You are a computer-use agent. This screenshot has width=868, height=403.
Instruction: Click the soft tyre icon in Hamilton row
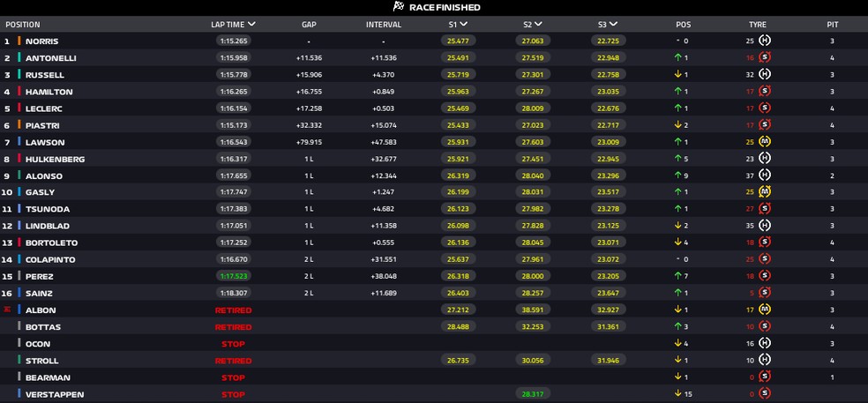point(765,91)
